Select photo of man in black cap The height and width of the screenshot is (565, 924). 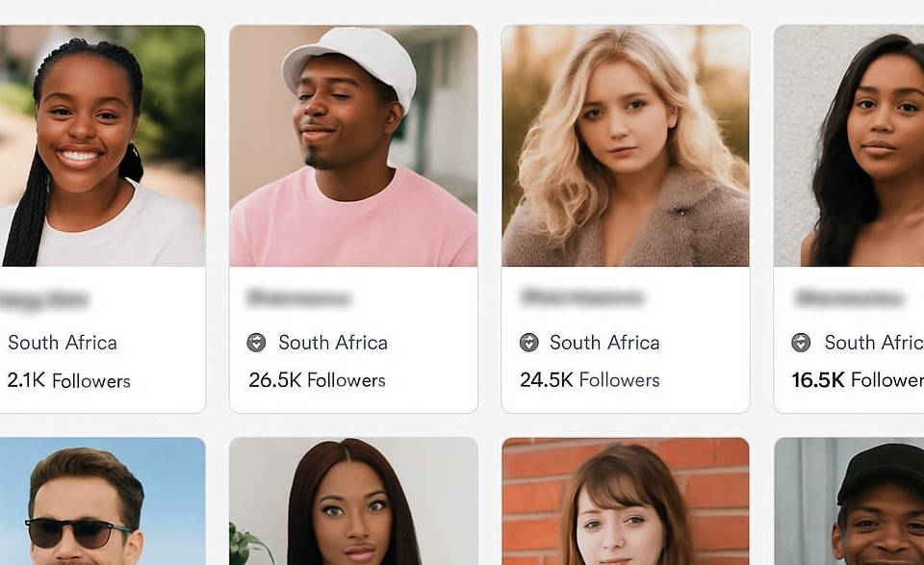point(849,501)
